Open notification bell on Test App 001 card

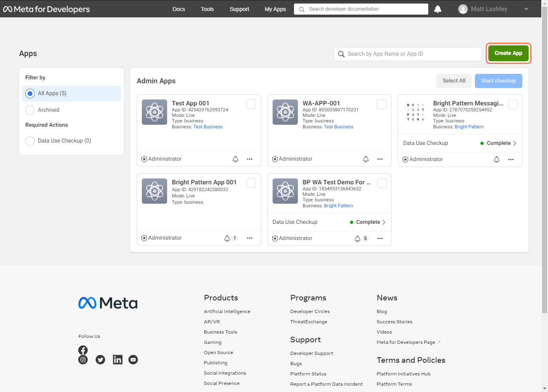coord(235,159)
